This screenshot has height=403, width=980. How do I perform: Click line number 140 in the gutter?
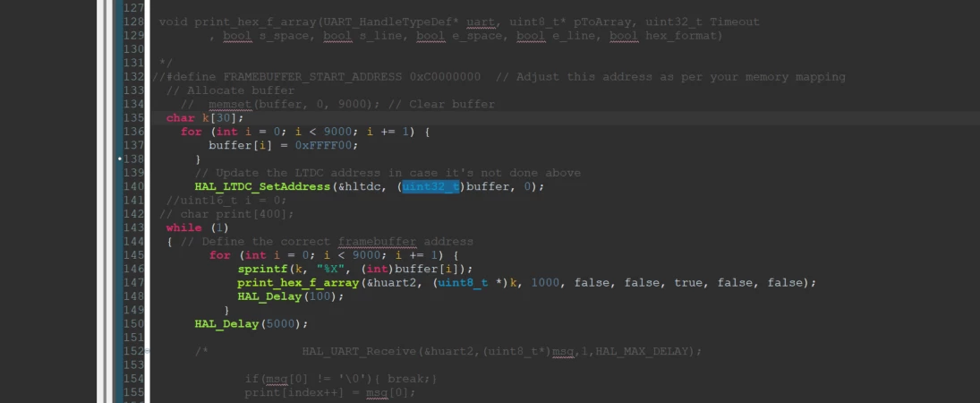pos(133,186)
